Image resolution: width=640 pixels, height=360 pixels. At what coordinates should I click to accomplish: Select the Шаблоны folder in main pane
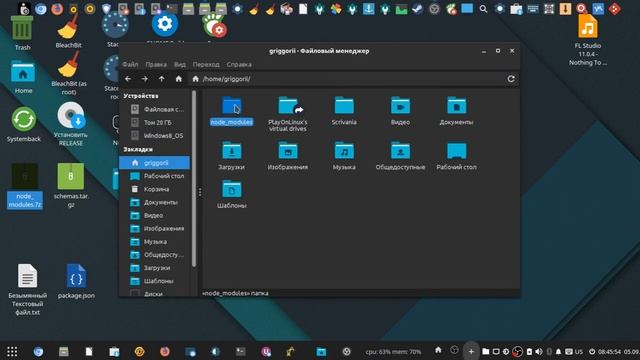[231, 194]
